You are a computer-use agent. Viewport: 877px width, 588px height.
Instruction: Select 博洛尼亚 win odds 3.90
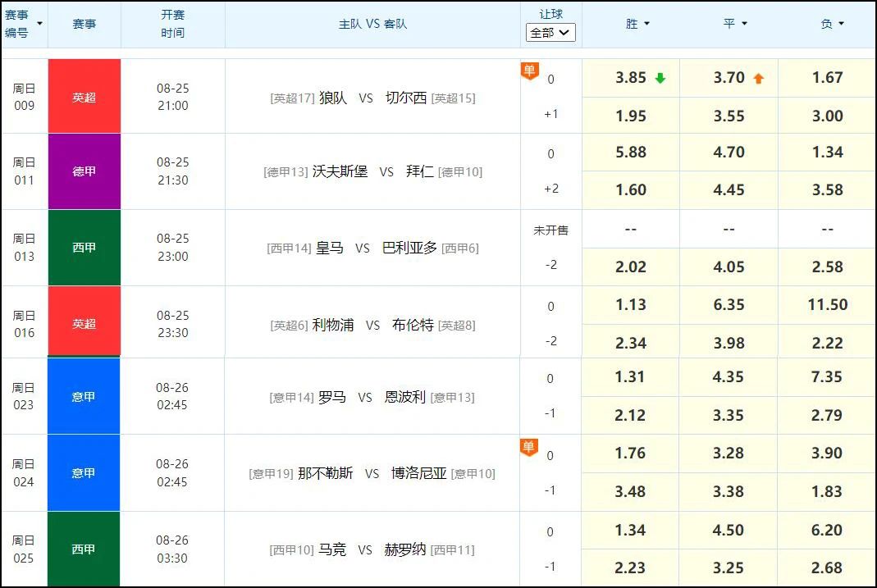pyautogui.click(x=827, y=454)
